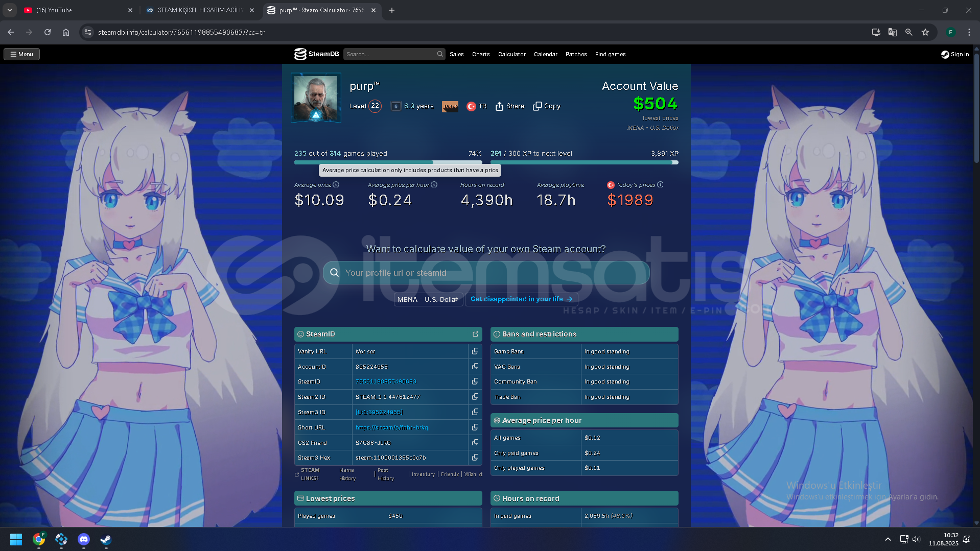Click the games played progress bar
The image size is (980, 551).
click(x=388, y=162)
